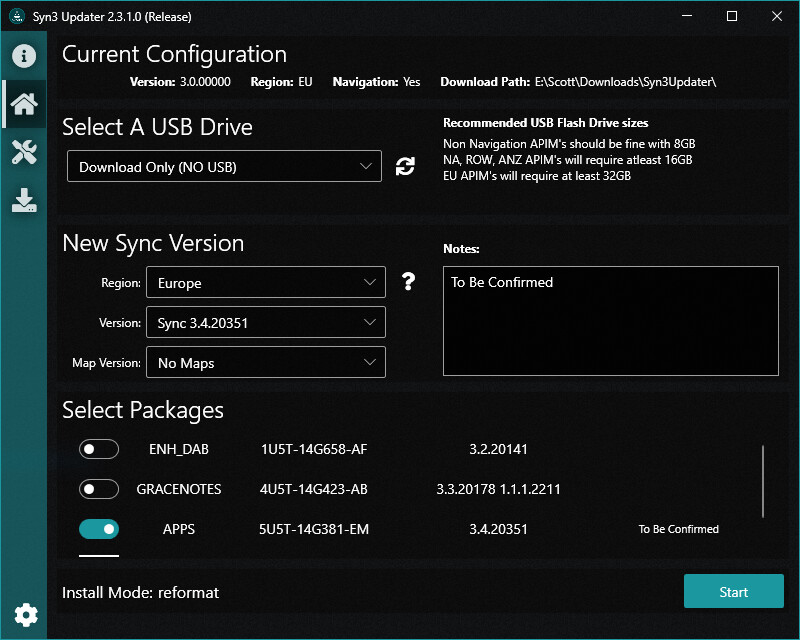The width and height of the screenshot is (800, 640).
Task: Click the Syn3 Updater title bar app icon
Action: coord(17,17)
